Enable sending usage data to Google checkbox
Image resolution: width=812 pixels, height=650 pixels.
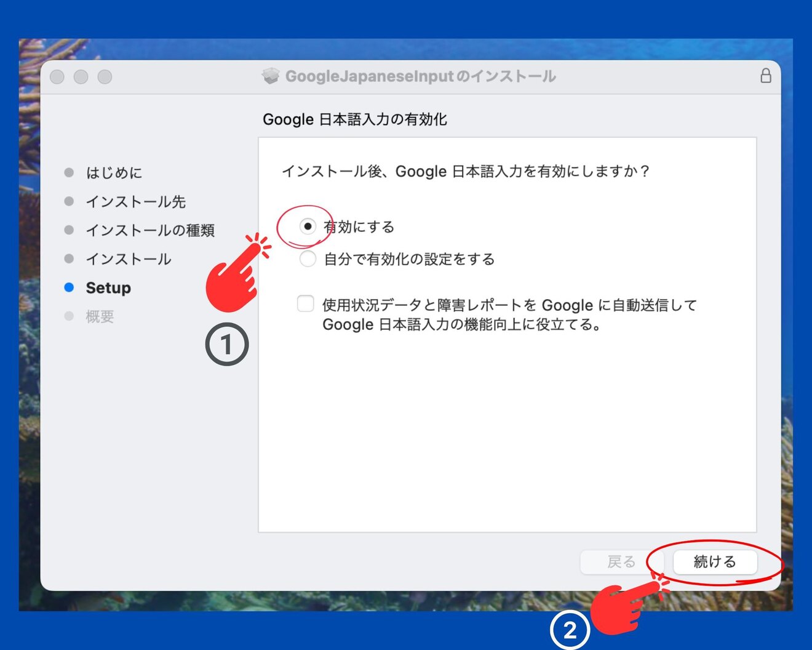click(306, 303)
